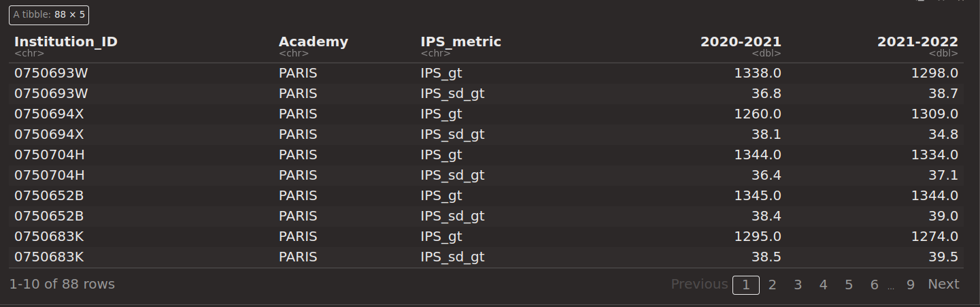Select the first 0750693W row cell
Image resolution: width=980 pixels, height=307 pixels.
52,73
